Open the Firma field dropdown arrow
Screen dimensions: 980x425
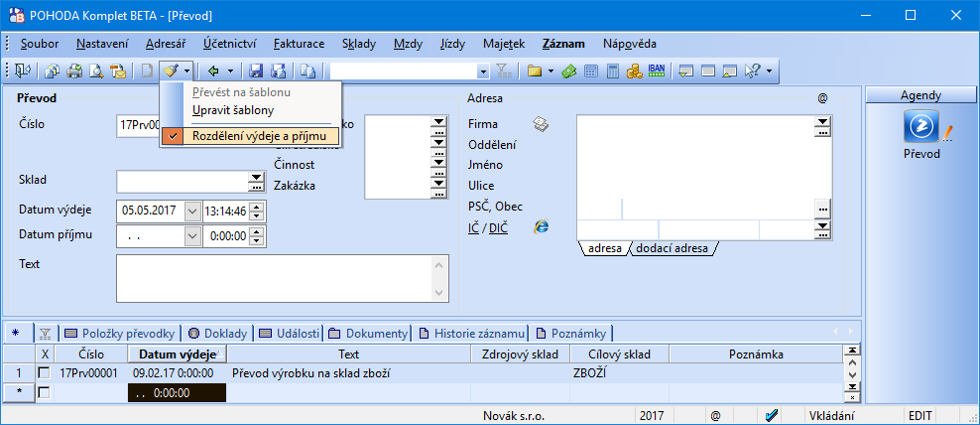click(x=823, y=121)
